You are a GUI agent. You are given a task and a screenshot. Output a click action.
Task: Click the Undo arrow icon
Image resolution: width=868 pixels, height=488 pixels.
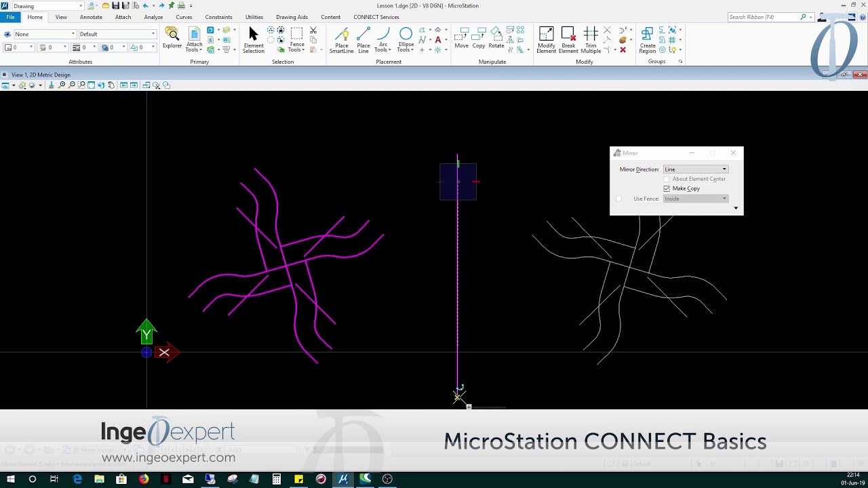[x=145, y=5]
